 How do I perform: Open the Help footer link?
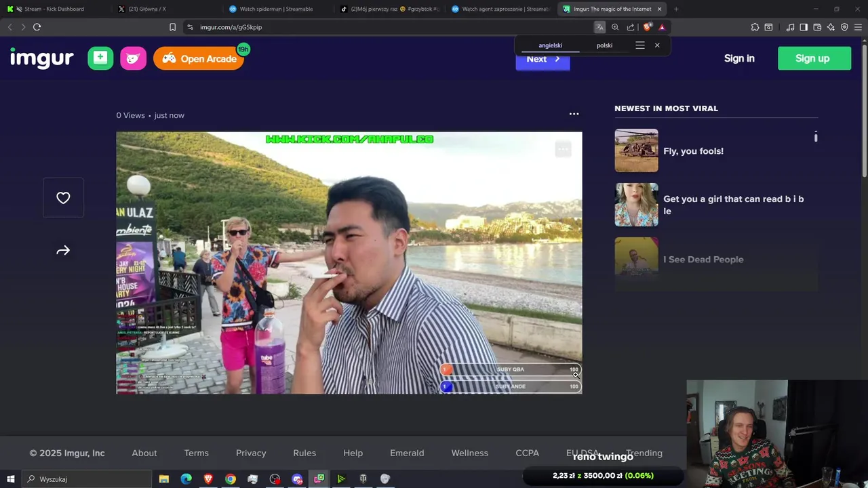point(353,453)
